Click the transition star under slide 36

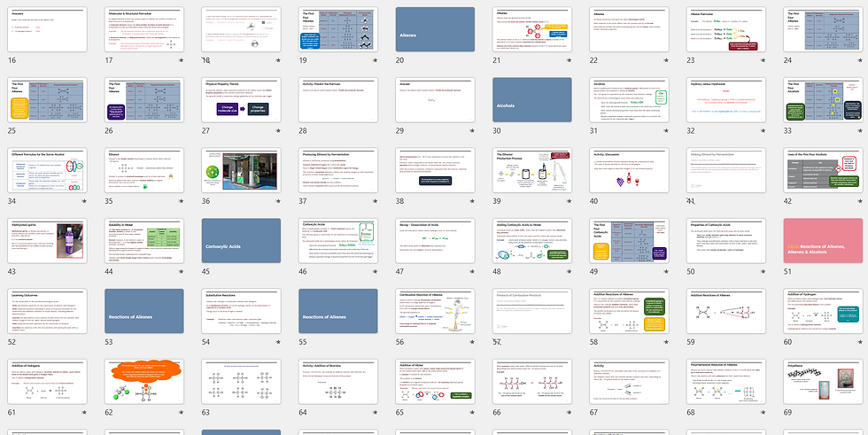pyautogui.click(x=278, y=201)
